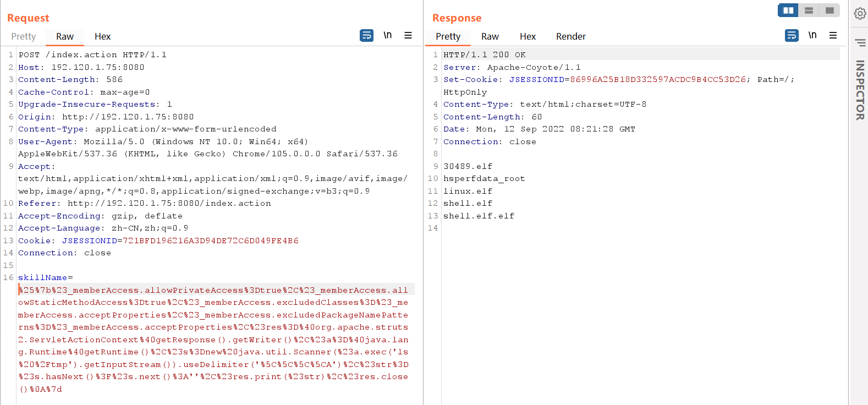Click the Accept: header name in request
This screenshot has height=405, width=868.
tap(36, 166)
